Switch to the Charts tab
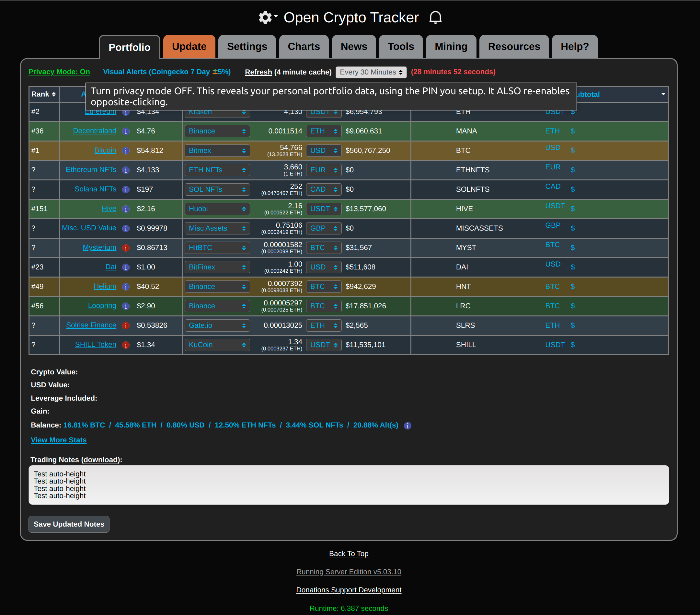This screenshot has height=615, width=700. pyautogui.click(x=304, y=47)
